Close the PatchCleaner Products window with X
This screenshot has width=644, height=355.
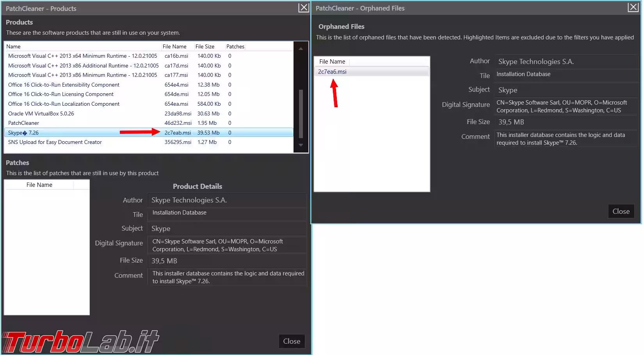click(x=303, y=8)
